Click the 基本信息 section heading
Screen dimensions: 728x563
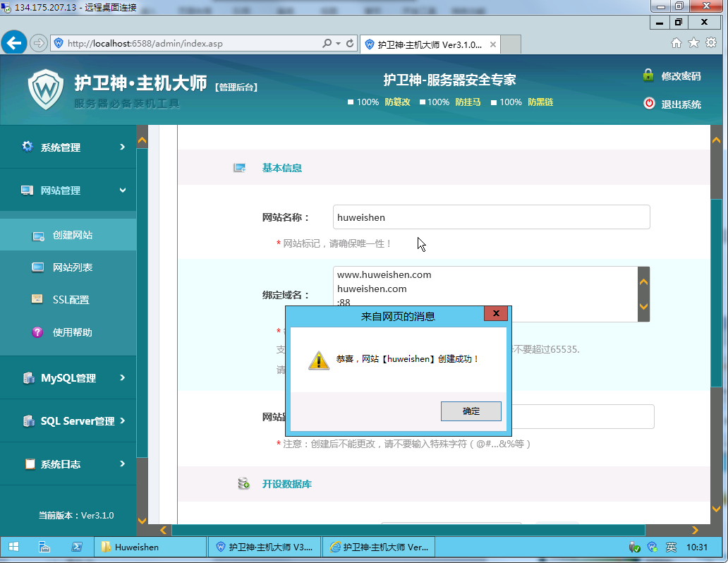[x=282, y=168]
